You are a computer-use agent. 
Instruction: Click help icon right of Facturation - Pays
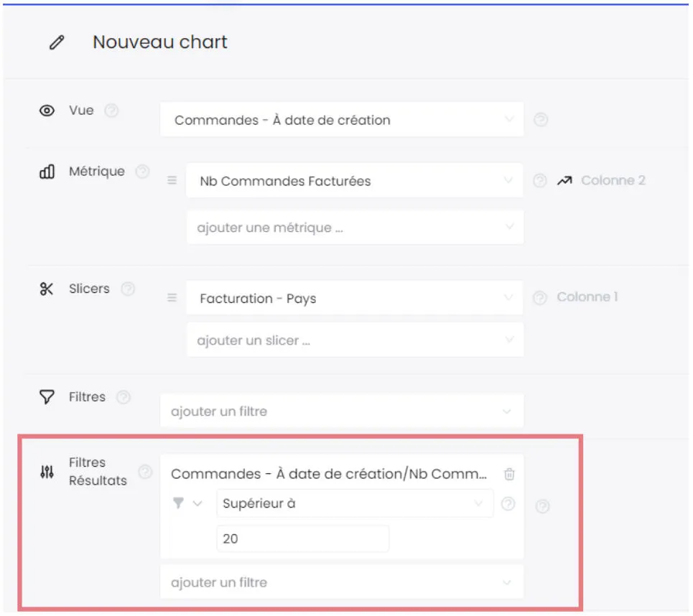[539, 298]
